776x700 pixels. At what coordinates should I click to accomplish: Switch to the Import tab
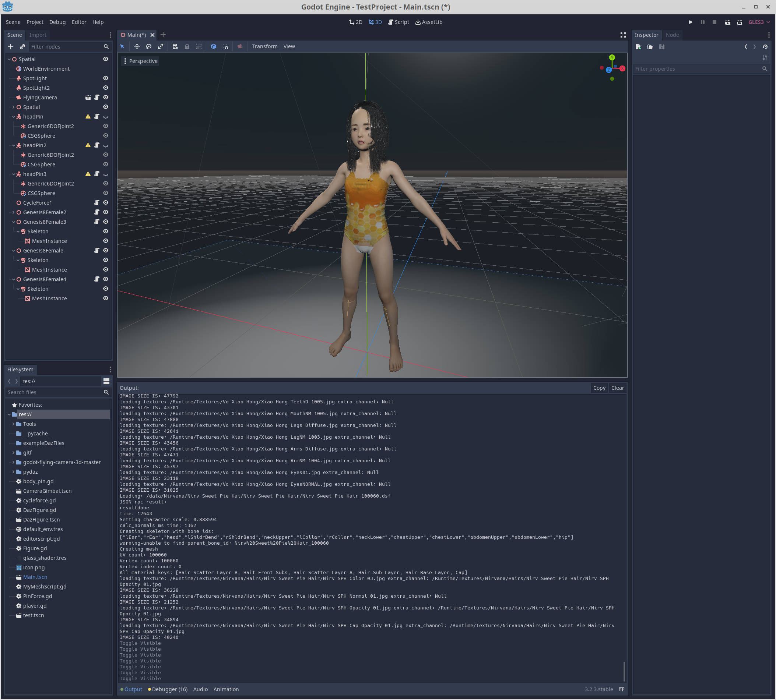point(38,35)
